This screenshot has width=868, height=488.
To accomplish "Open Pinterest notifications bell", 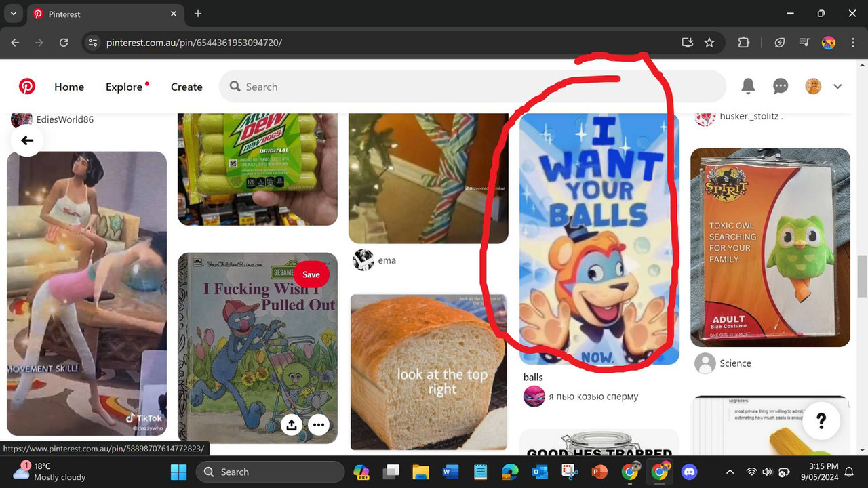I will coord(748,86).
